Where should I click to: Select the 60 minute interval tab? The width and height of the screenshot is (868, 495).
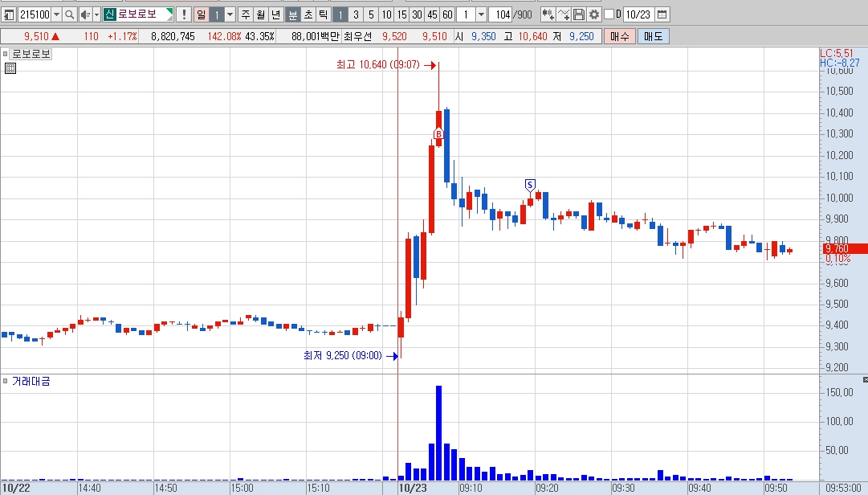click(x=447, y=14)
